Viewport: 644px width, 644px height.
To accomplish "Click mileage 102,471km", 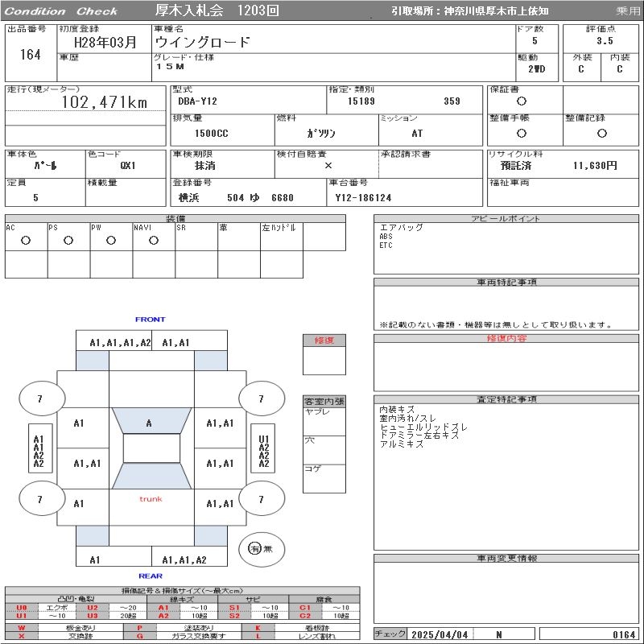I will pos(105,102).
